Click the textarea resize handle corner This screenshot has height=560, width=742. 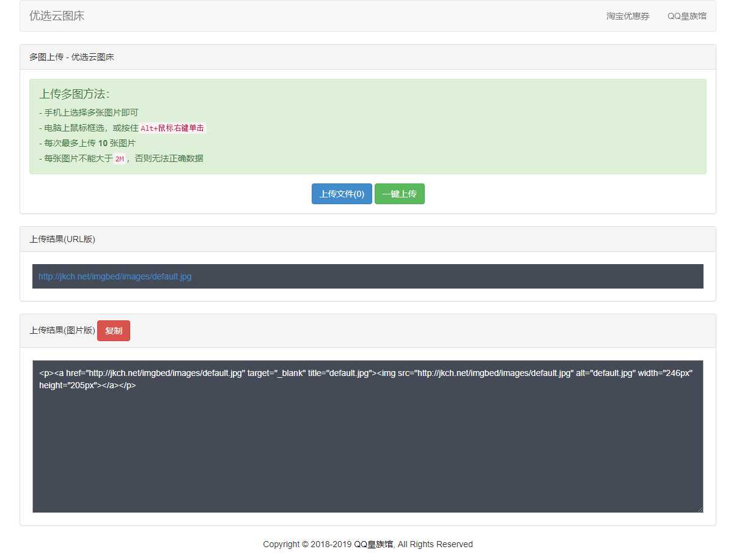click(700, 509)
